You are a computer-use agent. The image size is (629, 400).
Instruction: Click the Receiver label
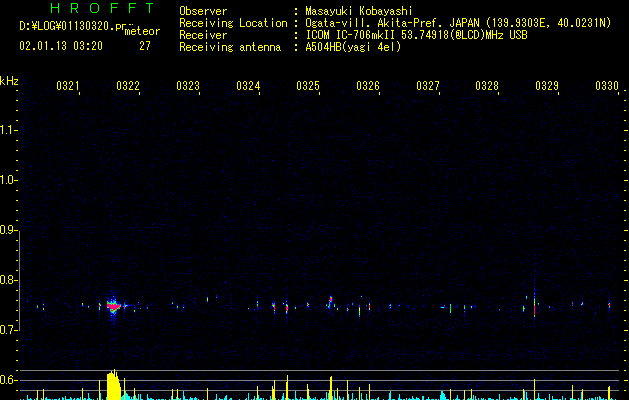pos(203,35)
